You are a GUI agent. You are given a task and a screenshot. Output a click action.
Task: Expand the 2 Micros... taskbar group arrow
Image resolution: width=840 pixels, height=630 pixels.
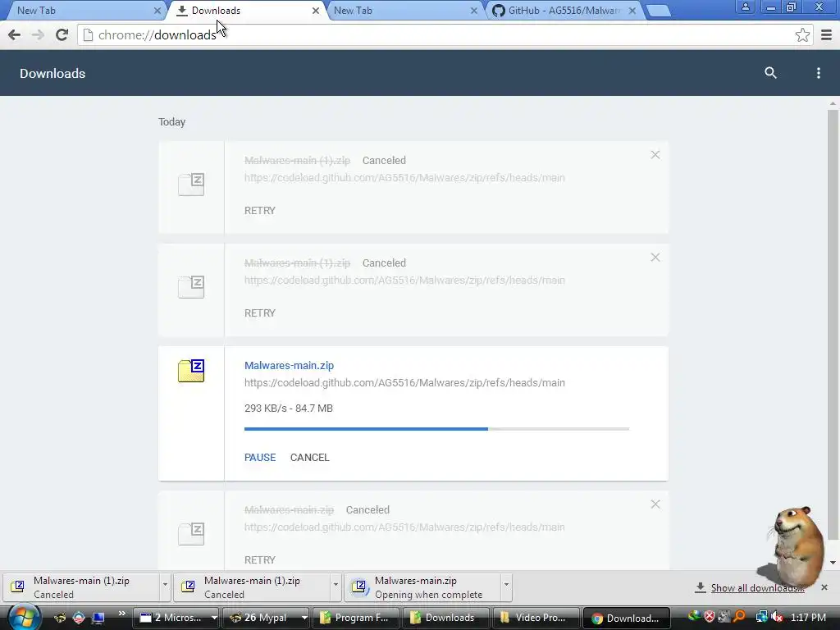pos(214,618)
